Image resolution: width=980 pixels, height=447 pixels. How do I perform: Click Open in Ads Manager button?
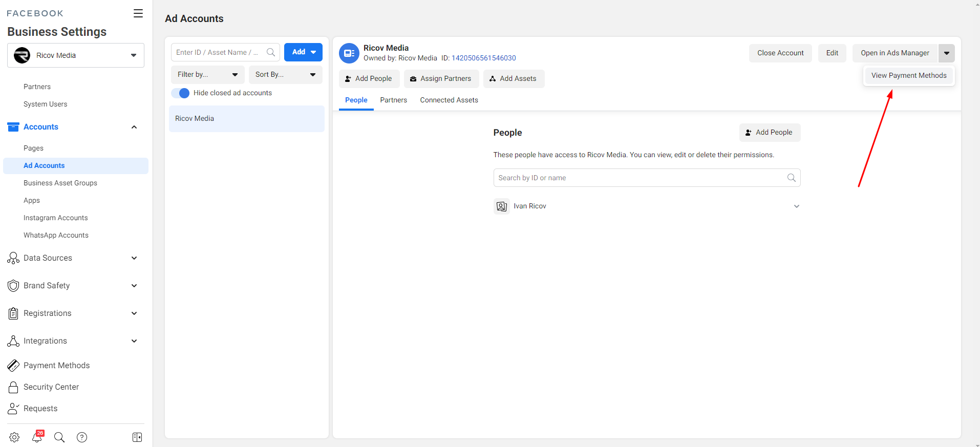coord(895,53)
